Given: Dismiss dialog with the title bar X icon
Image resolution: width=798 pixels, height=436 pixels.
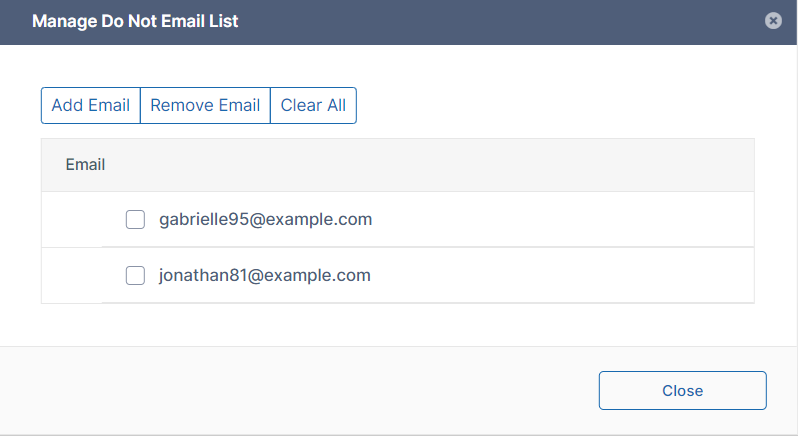Looking at the screenshot, I should [x=773, y=20].
